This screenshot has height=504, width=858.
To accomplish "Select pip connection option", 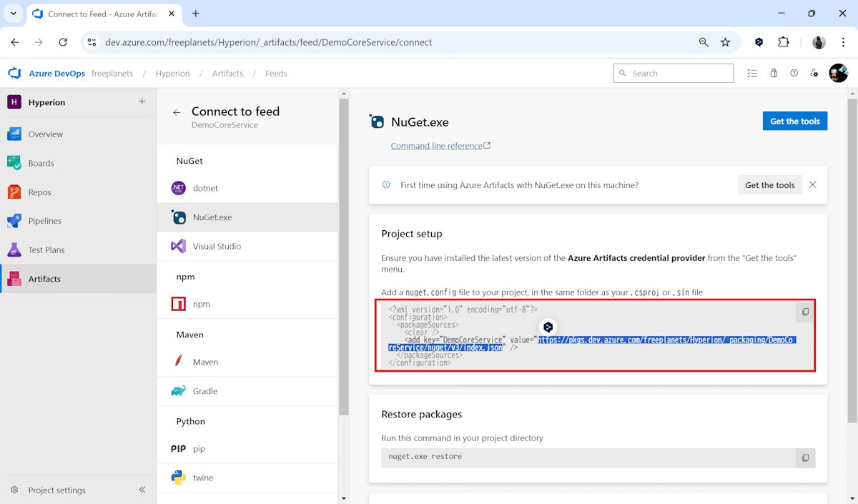I will 247,449.
